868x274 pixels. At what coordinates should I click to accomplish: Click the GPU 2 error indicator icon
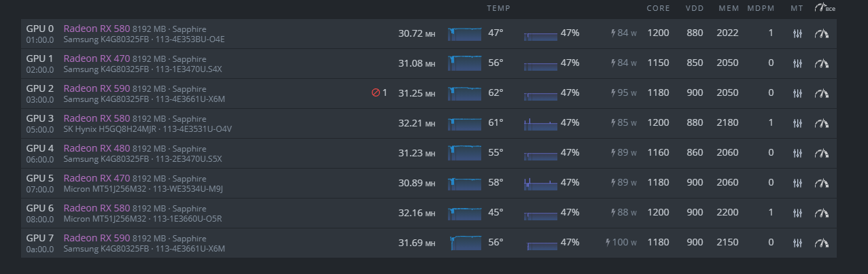click(376, 93)
